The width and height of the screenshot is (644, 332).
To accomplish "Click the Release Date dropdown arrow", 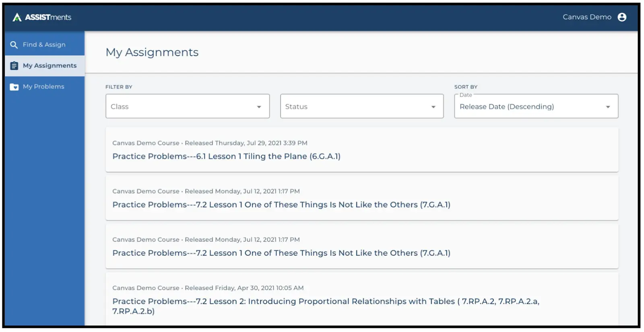I will point(608,106).
